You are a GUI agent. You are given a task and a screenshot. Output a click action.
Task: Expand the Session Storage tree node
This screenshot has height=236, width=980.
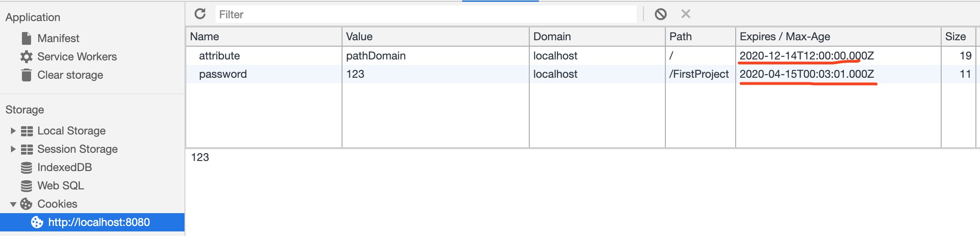coord(13,149)
